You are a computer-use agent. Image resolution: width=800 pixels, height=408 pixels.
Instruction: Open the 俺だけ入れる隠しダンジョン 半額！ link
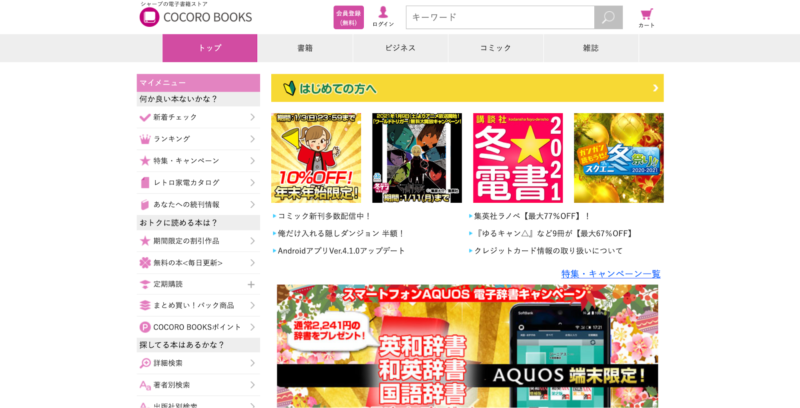(x=341, y=234)
